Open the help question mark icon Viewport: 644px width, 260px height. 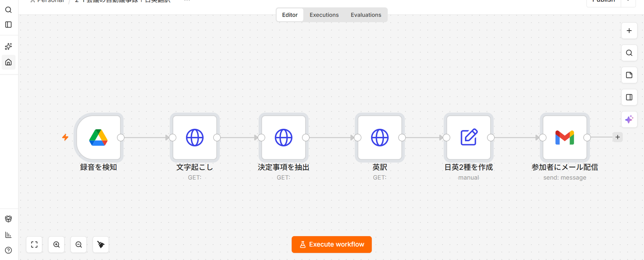8,250
